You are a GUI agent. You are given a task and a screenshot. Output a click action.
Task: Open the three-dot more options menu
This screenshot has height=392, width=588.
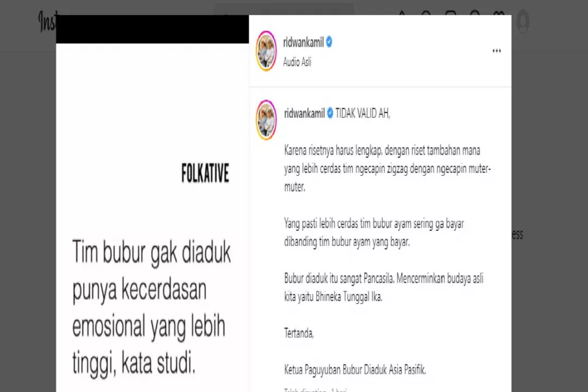click(497, 51)
